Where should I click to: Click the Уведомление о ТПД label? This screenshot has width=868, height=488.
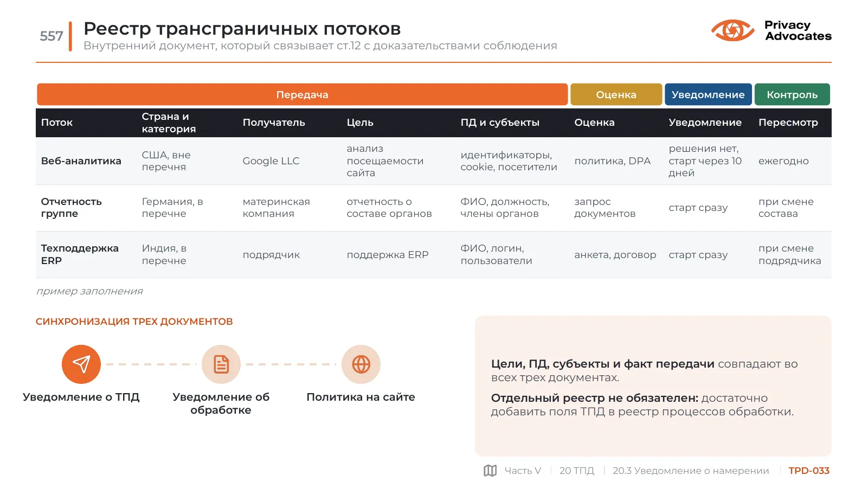coord(81,397)
